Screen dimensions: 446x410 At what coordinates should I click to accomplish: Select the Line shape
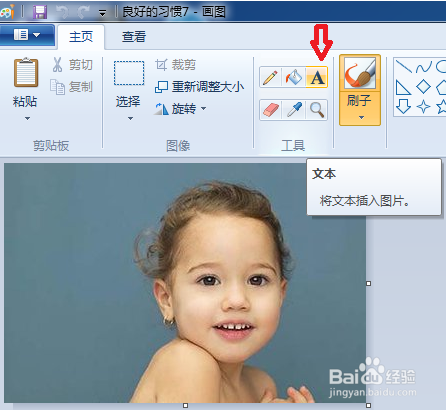click(x=404, y=66)
